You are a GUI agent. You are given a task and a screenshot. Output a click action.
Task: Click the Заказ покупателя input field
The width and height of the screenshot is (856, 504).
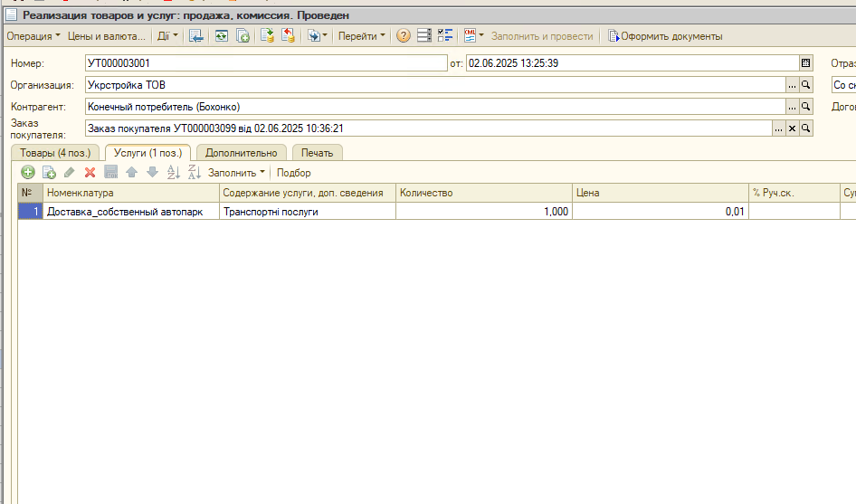coord(428,128)
